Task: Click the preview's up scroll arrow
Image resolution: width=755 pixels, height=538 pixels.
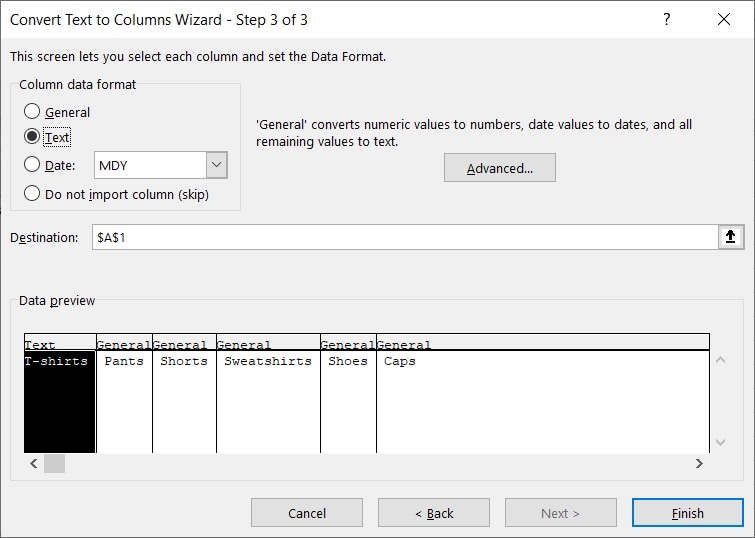Action: 720,360
